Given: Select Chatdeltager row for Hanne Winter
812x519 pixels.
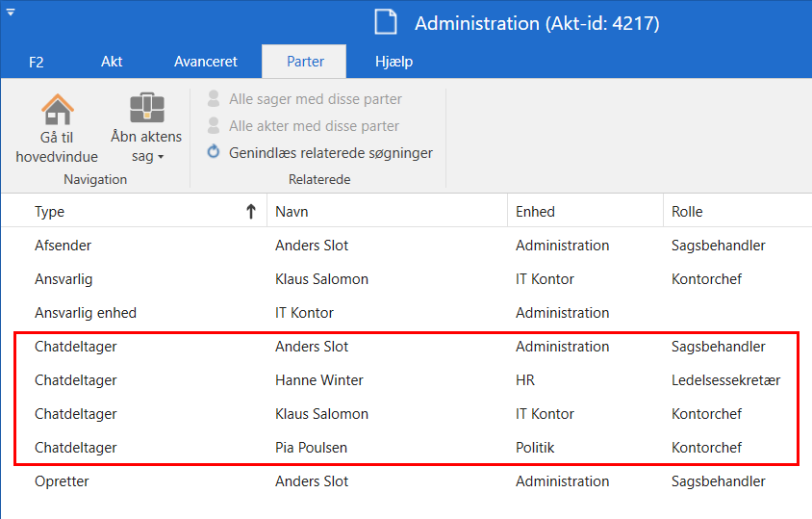Looking at the screenshot, I should pyautogui.click(x=318, y=380).
